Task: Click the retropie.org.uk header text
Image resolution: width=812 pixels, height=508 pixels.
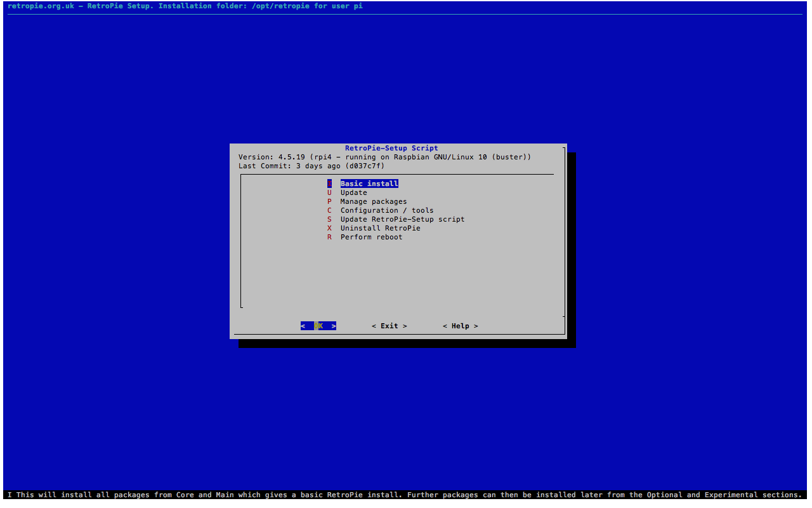Action: click(185, 6)
